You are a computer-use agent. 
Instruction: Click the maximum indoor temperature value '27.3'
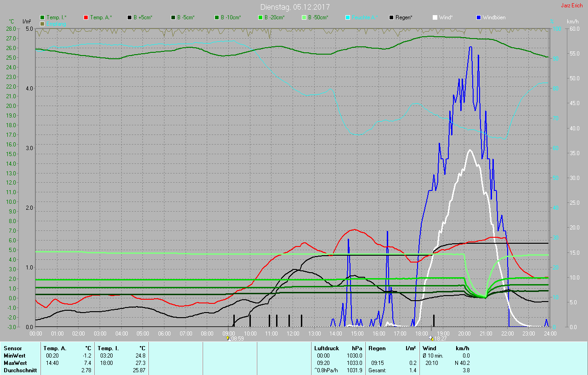[141, 363]
